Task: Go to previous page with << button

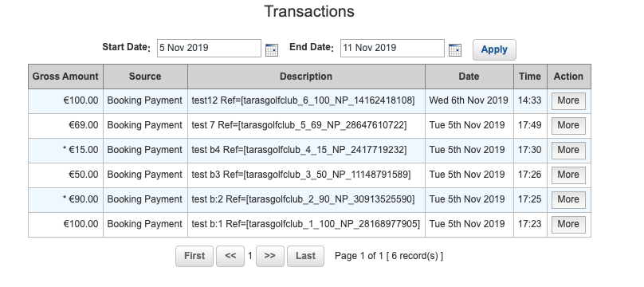Action: pos(230,256)
